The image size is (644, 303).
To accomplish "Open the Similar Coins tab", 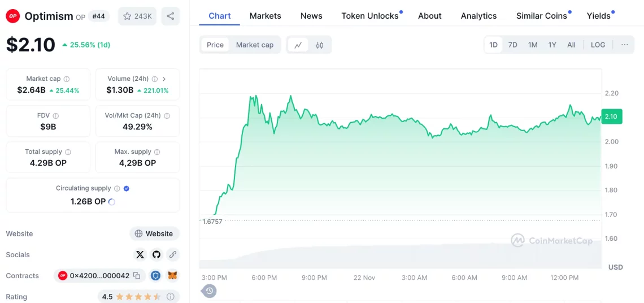I will (542, 16).
